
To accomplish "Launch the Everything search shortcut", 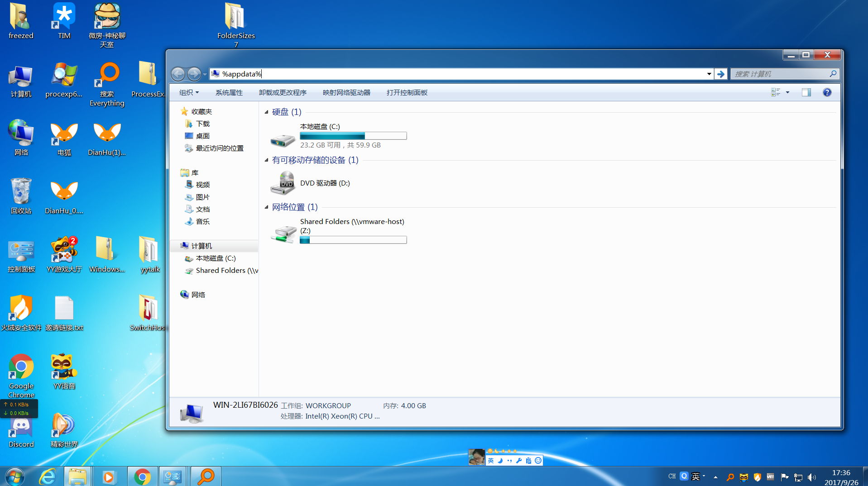I will pos(107,84).
